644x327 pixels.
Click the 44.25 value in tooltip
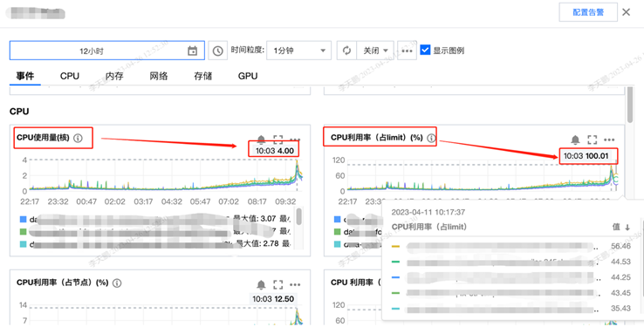pyautogui.click(x=620, y=277)
